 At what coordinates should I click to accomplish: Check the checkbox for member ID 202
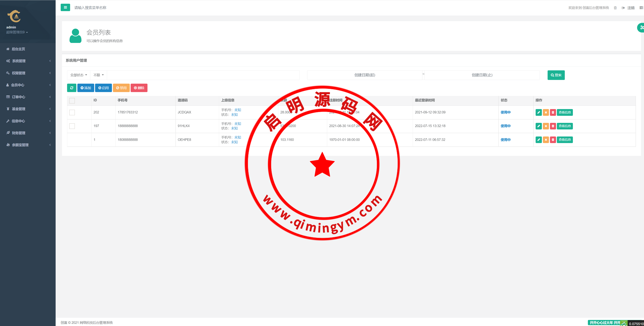72,112
